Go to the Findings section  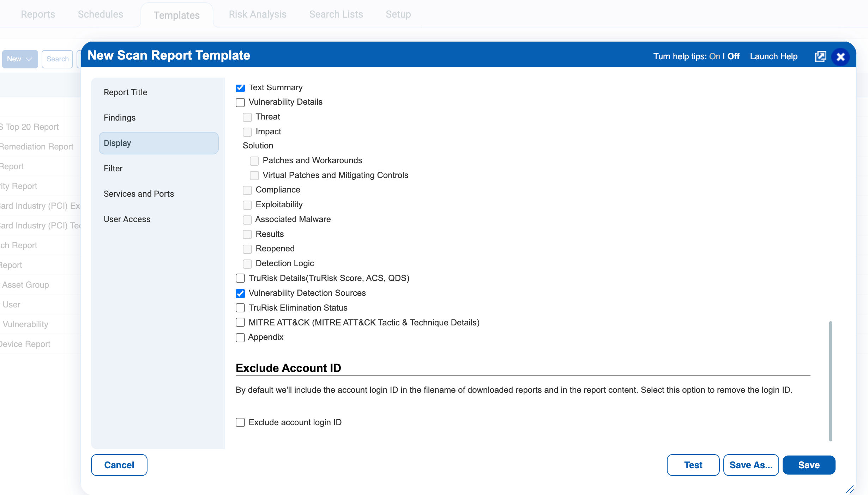point(159,118)
